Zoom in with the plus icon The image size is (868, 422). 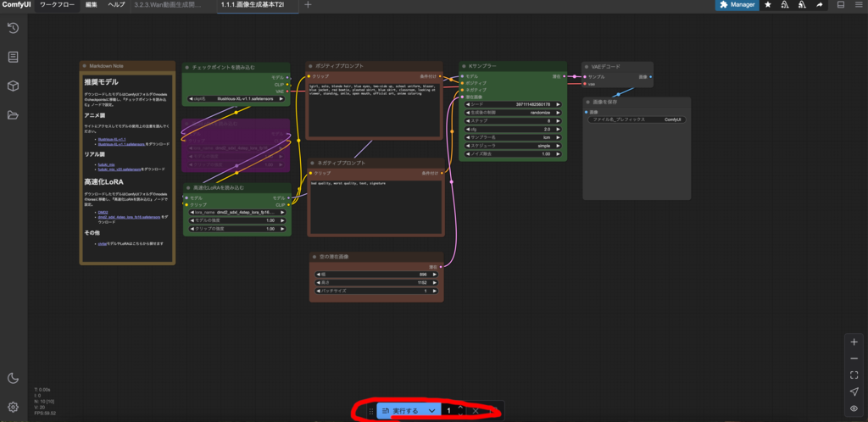click(854, 341)
